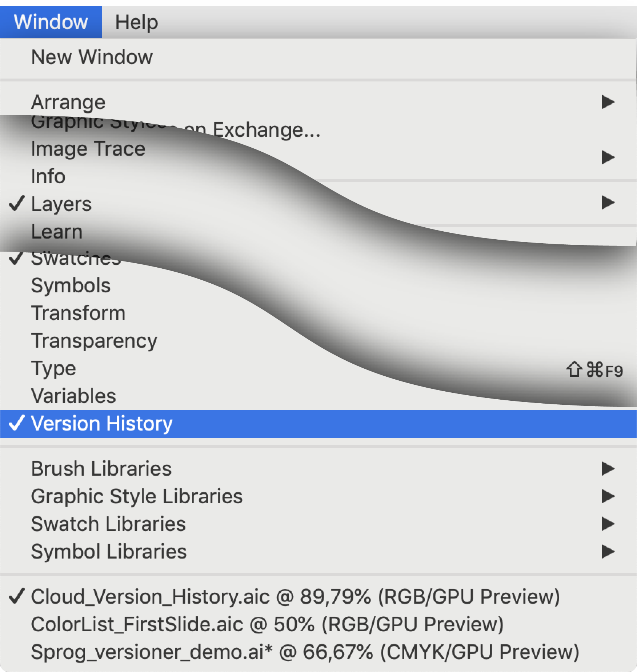Uncheck the Swatches panel
Viewport: 637px width, 672px height.
[76, 258]
